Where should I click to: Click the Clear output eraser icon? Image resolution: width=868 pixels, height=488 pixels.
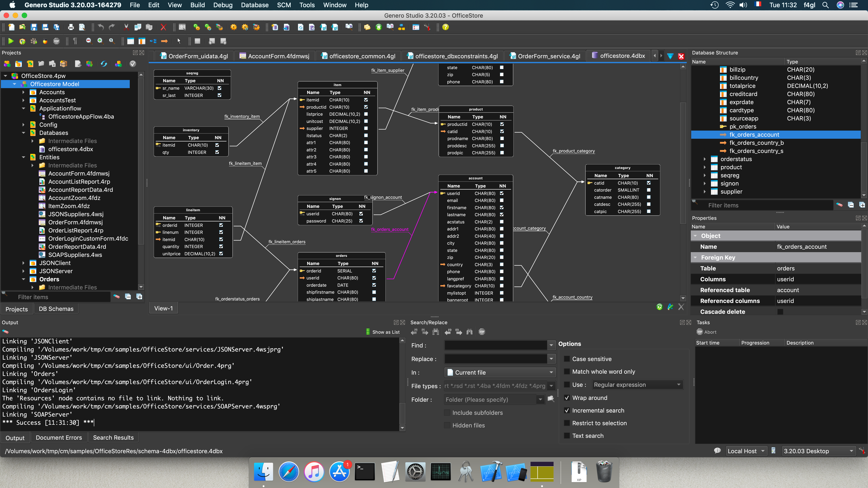coord(5,332)
